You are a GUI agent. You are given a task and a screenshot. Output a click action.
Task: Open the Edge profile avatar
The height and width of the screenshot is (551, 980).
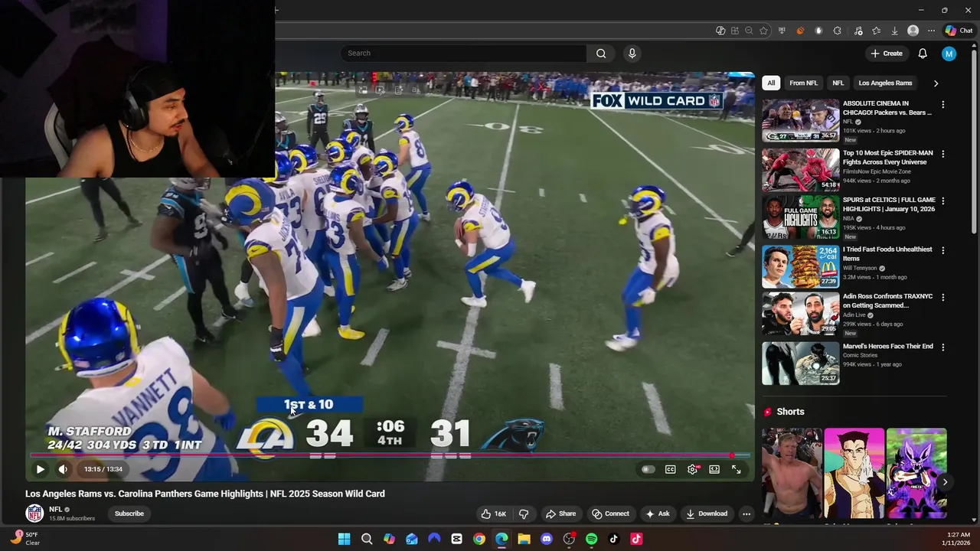913,31
